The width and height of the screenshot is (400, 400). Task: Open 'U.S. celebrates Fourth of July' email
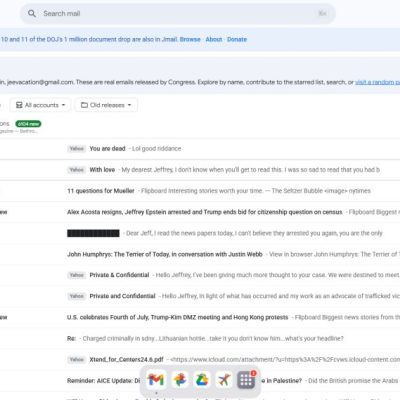(200, 317)
